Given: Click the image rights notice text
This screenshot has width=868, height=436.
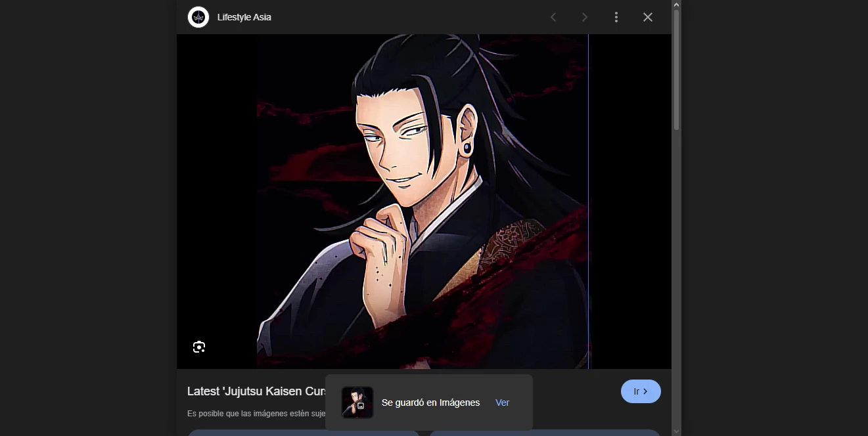Looking at the screenshot, I should click(x=257, y=414).
